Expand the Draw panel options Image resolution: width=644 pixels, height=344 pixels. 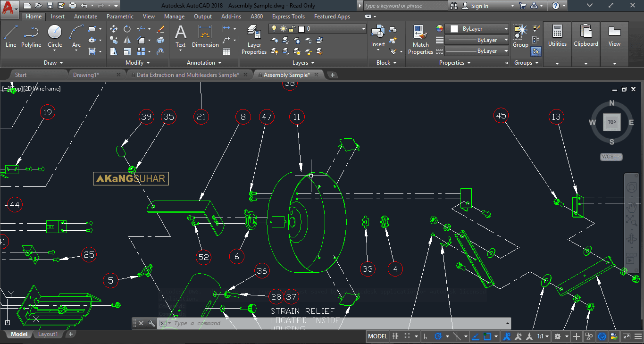click(53, 63)
